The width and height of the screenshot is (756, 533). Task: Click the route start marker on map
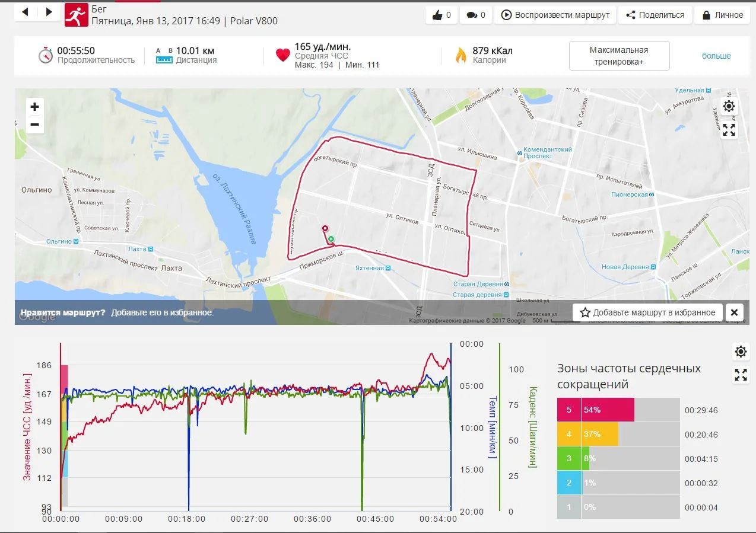tap(331, 240)
